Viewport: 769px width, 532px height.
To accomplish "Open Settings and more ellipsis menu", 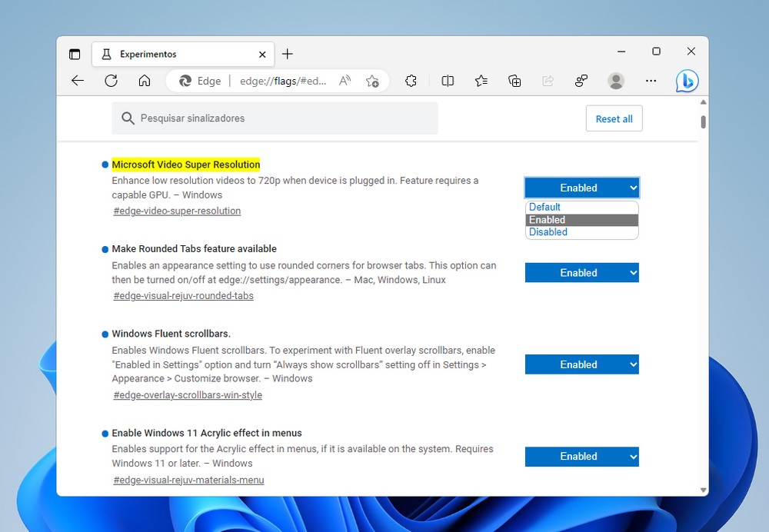I will point(651,81).
